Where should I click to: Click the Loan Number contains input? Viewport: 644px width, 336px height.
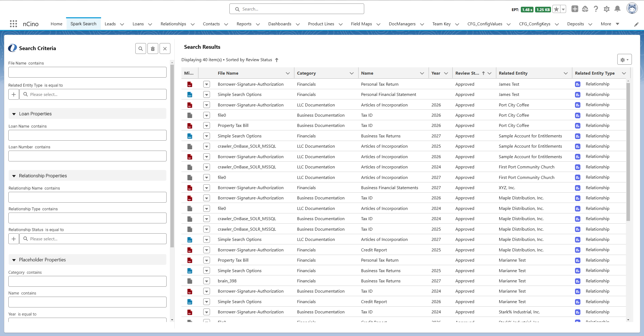tap(87, 156)
